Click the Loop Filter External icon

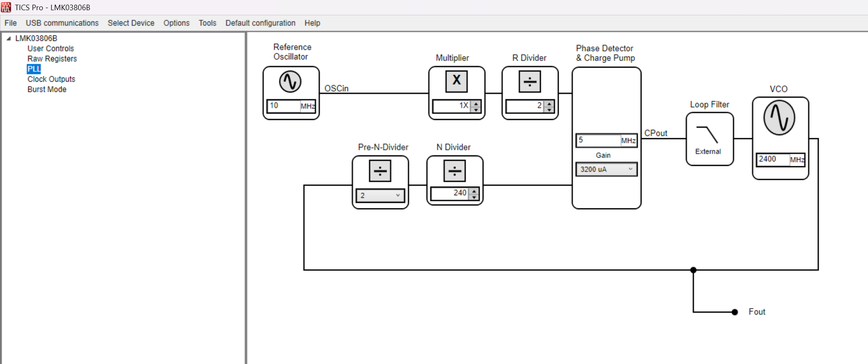(708, 139)
